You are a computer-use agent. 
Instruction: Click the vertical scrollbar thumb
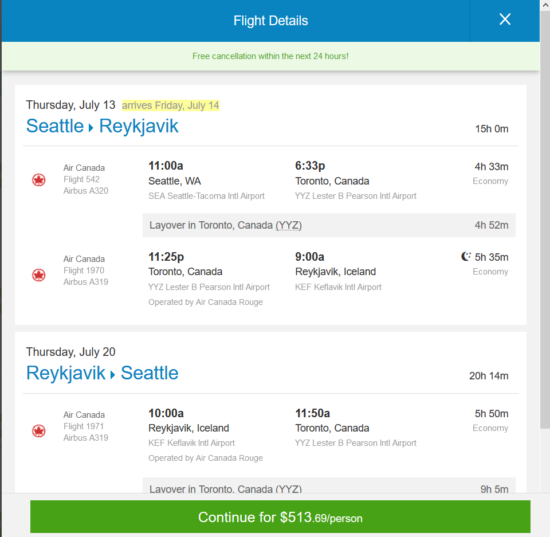coord(545,219)
